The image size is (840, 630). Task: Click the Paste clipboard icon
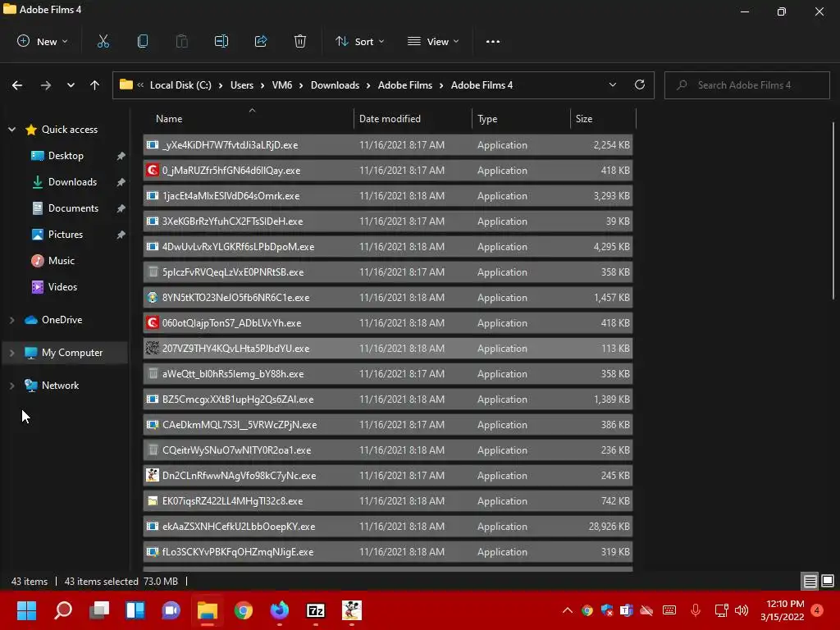(181, 41)
